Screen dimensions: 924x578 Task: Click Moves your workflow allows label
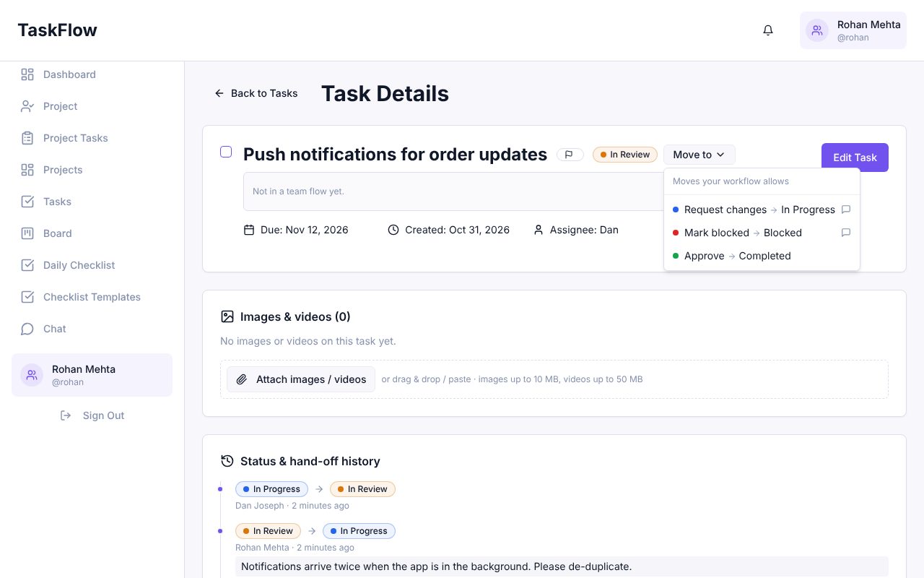click(x=731, y=181)
